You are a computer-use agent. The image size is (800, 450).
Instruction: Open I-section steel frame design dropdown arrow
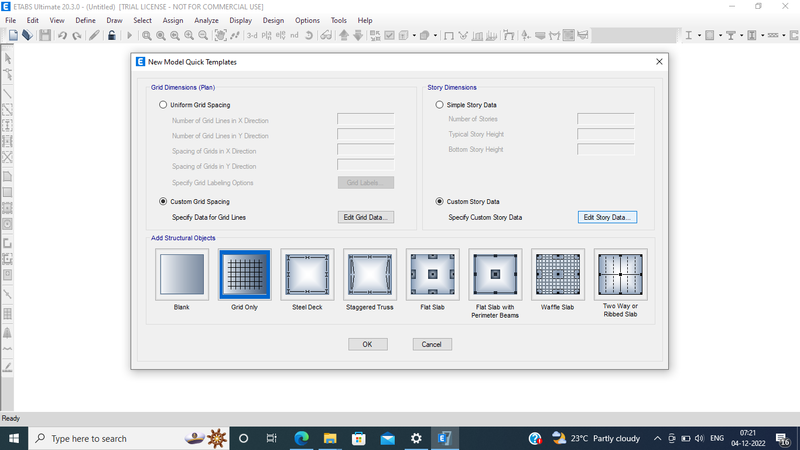pyautogui.click(x=699, y=35)
